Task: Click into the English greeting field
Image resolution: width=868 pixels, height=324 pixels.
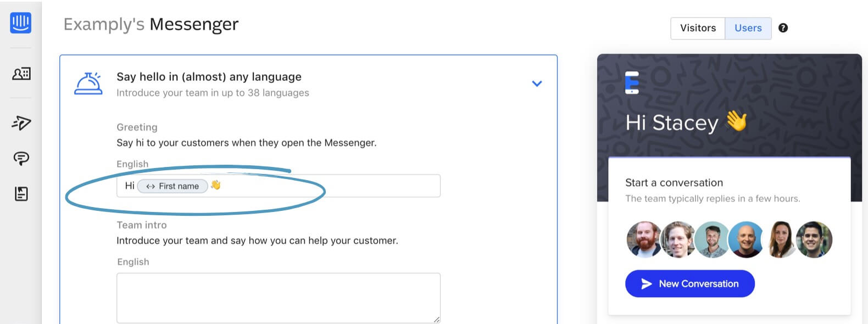Action: 330,186
